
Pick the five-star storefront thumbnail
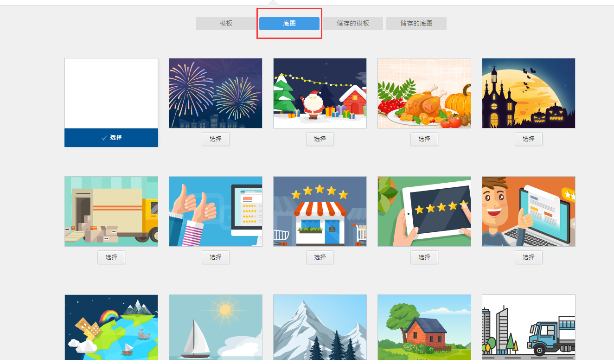coord(320,211)
